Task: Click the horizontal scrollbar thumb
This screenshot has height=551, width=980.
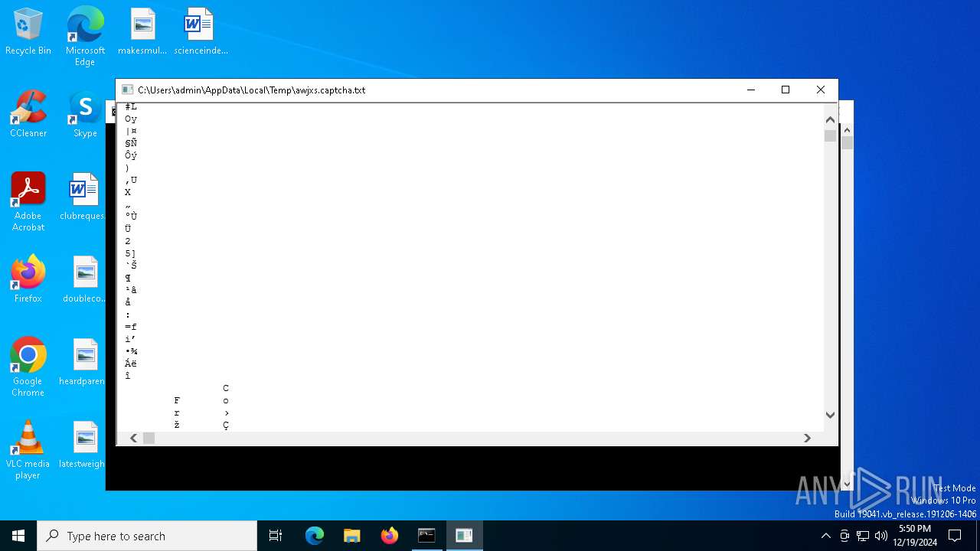Action: (149, 438)
